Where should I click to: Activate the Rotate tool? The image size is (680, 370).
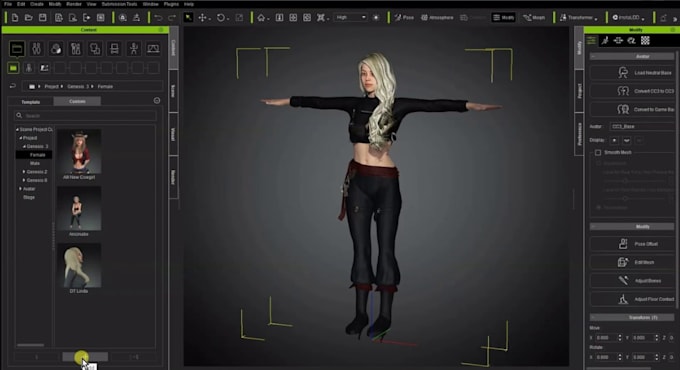221,18
